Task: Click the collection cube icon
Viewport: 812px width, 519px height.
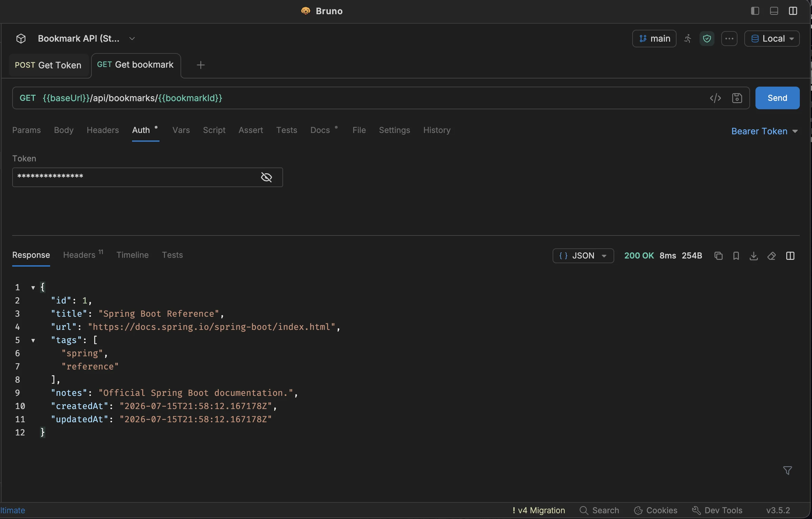Action: click(21, 39)
